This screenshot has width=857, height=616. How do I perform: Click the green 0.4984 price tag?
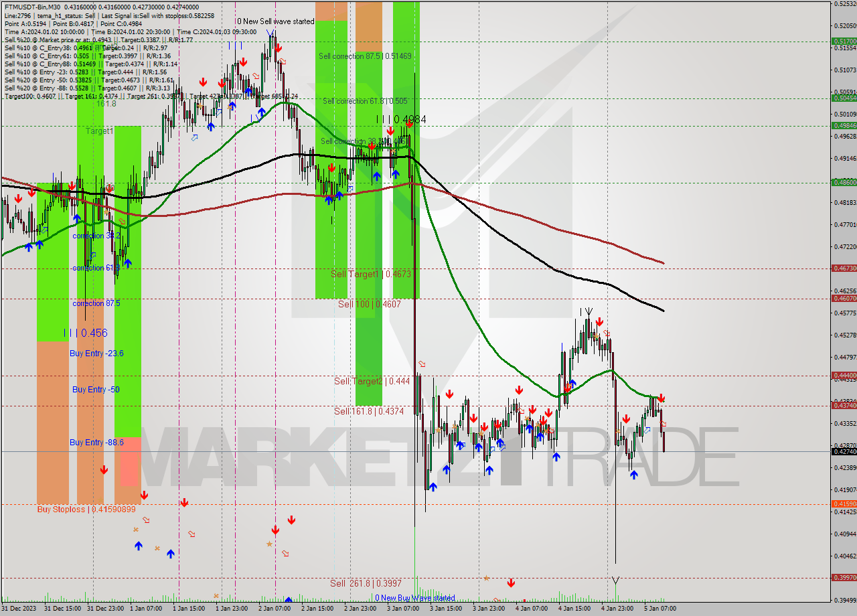pyautogui.click(x=844, y=125)
